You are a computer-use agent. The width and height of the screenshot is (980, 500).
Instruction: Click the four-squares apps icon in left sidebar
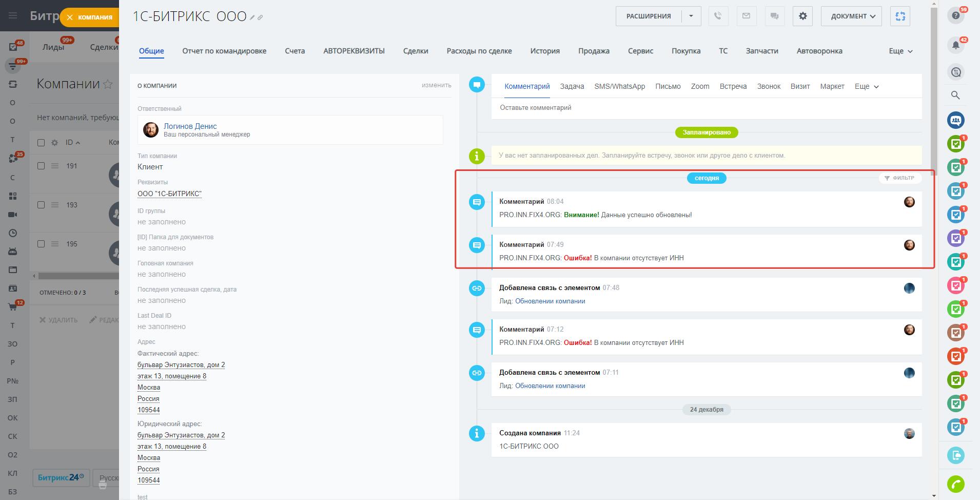pyautogui.click(x=13, y=196)
